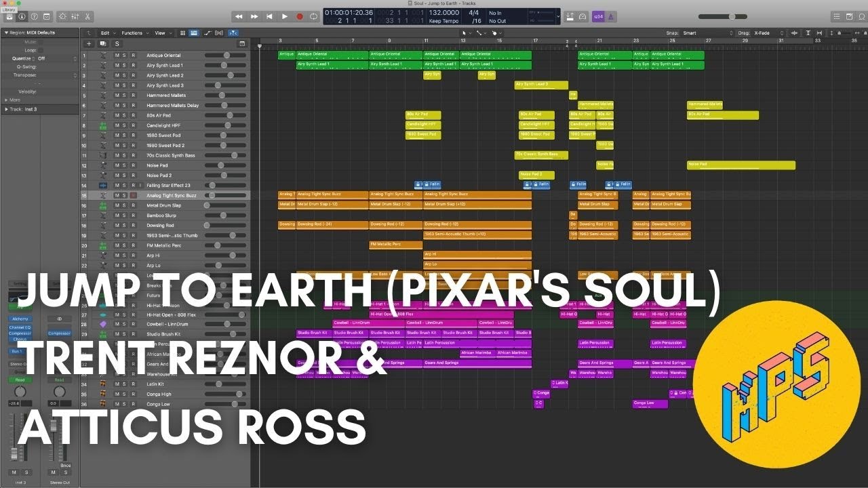Click the Fast Forward transport button
This screenshot has width=868, height=488.
(254, 16)
